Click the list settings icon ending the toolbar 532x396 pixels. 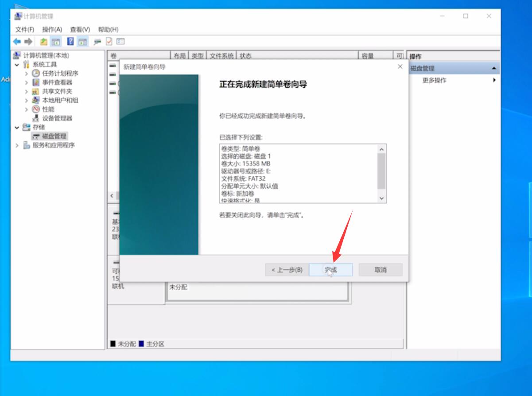120,42
